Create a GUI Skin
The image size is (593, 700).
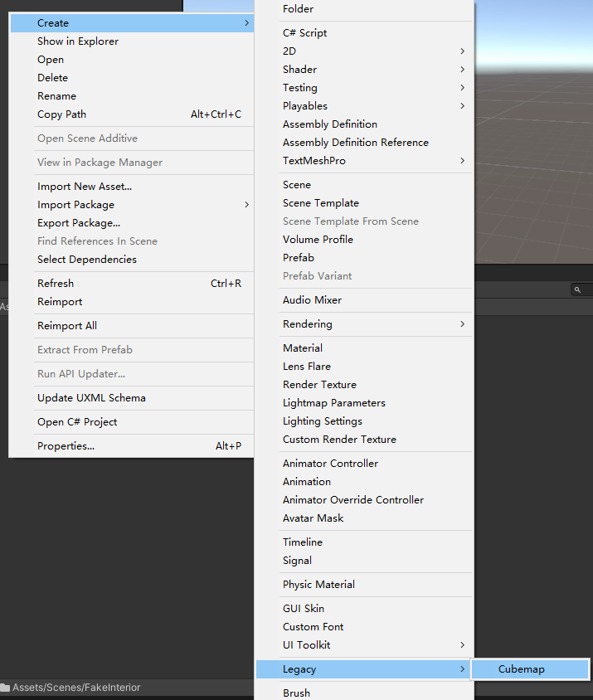(364, 610)
